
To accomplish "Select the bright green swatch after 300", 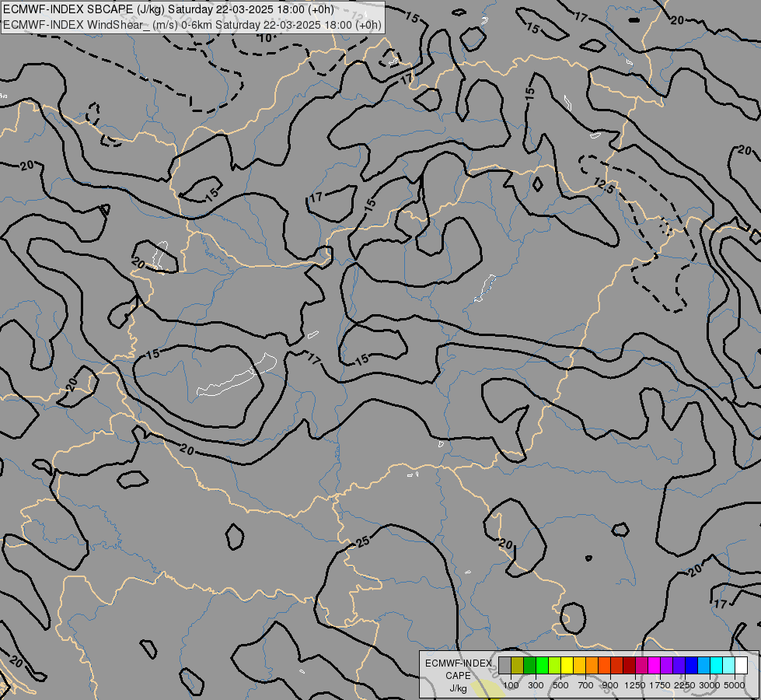I will pyautogui.click(x=542, y=665).
